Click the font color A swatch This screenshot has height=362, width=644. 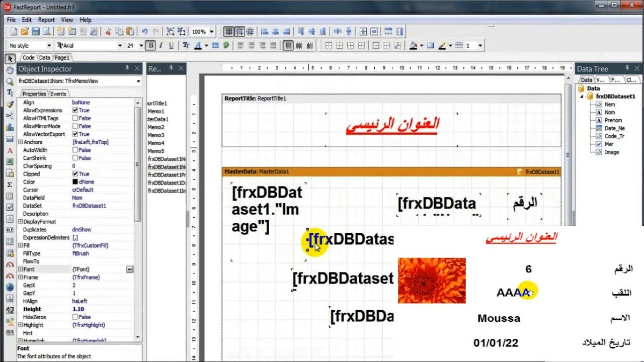pos(198,46)
